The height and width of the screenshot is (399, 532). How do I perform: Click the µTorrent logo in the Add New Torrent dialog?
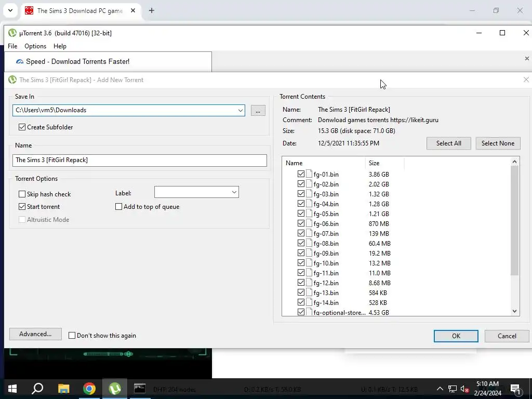tap(12, 79)
